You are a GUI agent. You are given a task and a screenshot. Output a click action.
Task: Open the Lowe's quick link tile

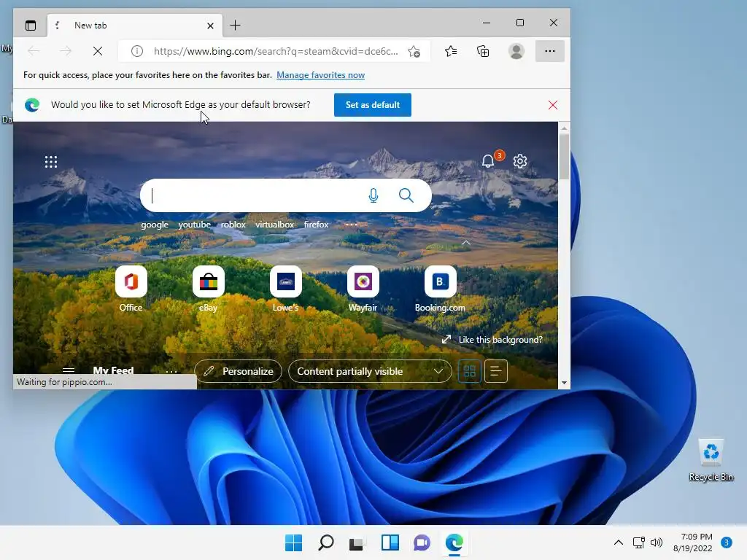pos(286,289)
